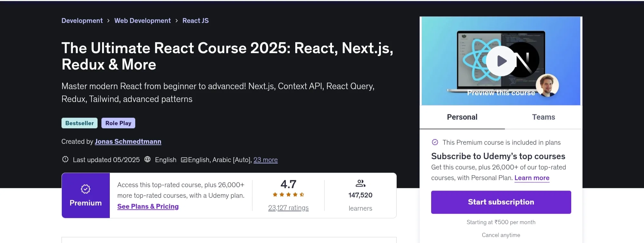Open See Plans & Pricing link
644x243 pixels.
pyautogui.click(x=148, y=206)
